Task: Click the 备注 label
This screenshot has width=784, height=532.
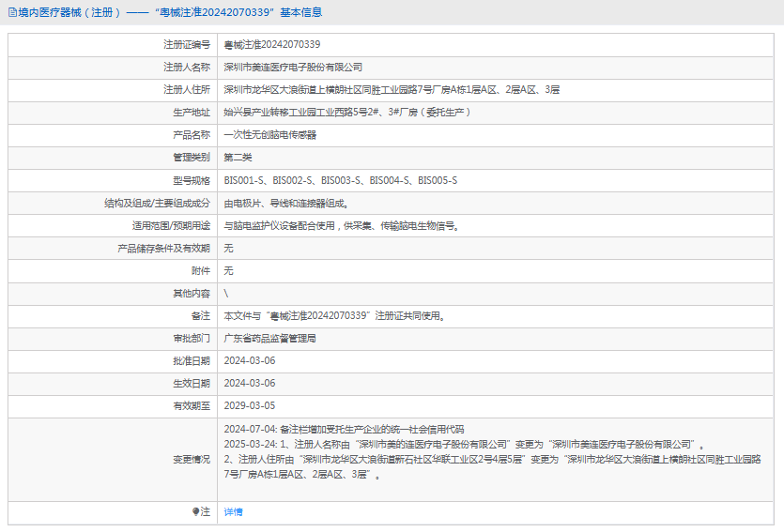Action: 201,315
